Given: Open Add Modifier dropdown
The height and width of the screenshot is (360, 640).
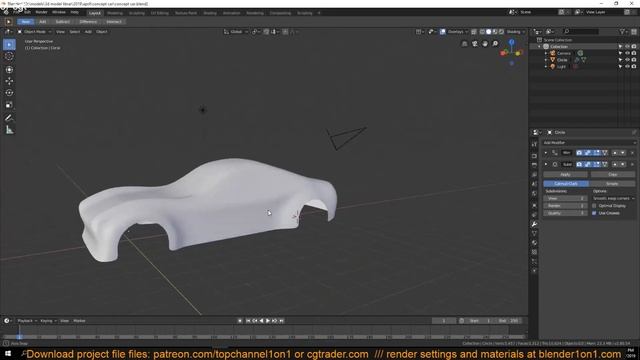Looking at the screenshot, I should tap(589, 143).
